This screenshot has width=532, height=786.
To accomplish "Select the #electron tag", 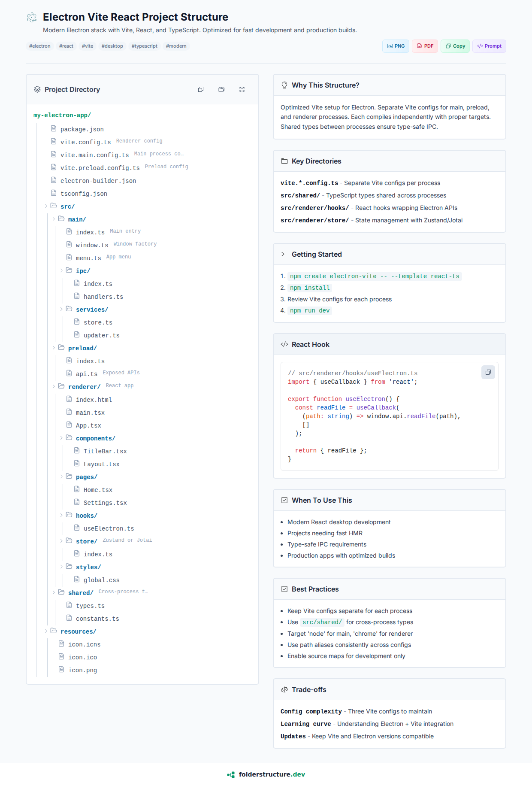I will click(40, 46).
